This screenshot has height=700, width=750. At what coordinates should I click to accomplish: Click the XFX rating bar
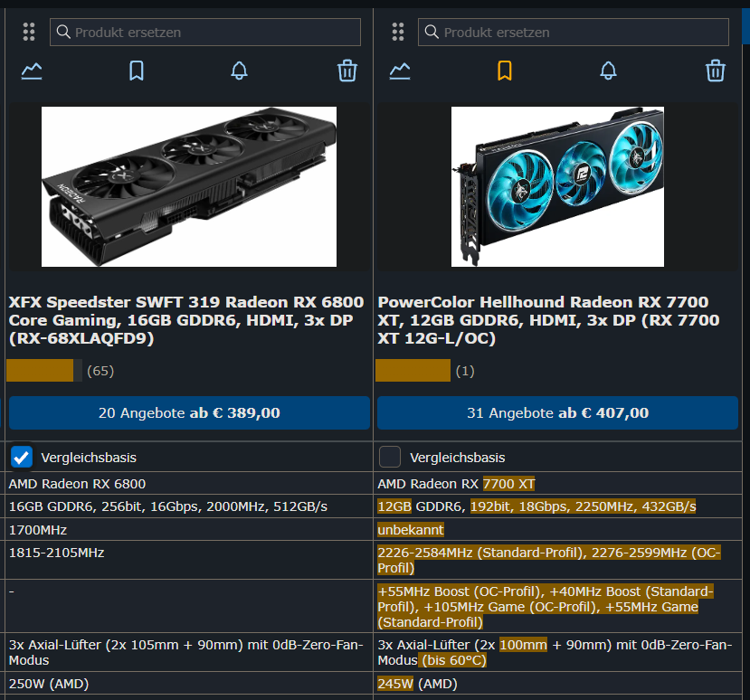pos(44,371)
